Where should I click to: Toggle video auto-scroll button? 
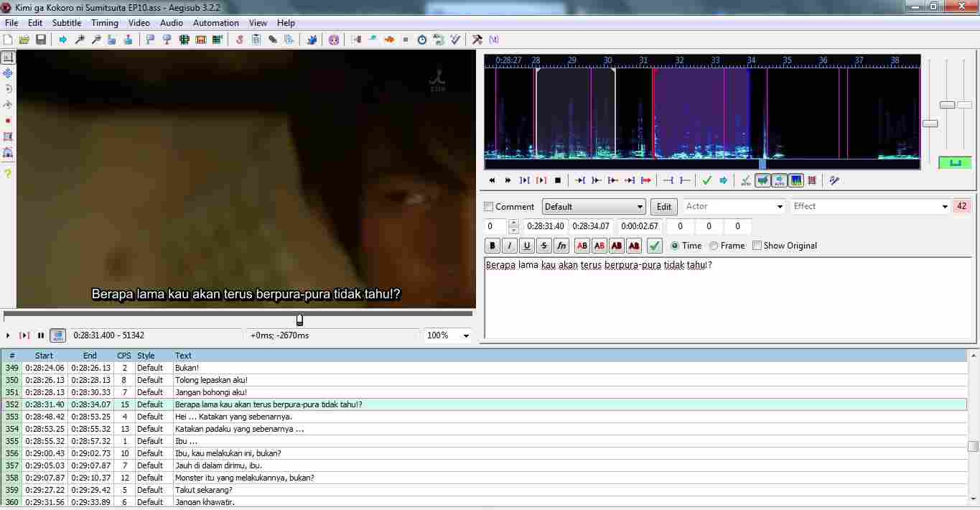click(58, 335)
